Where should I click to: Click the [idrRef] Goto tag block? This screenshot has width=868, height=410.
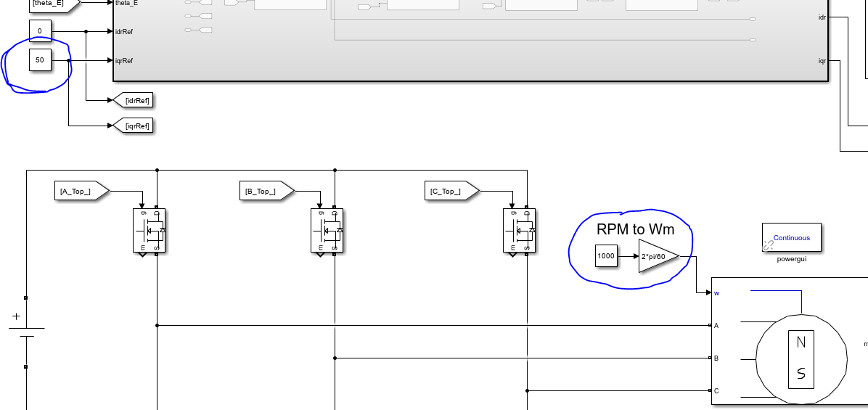(x=132, y=100)
